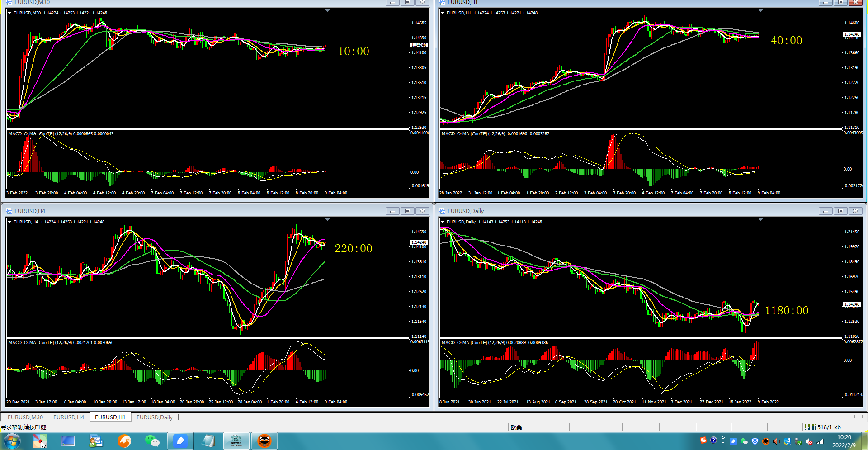Viewport: 868px width, 450px height.
Task: Open the orange cat mask taskbar app
Action: (x=264, y=441)
